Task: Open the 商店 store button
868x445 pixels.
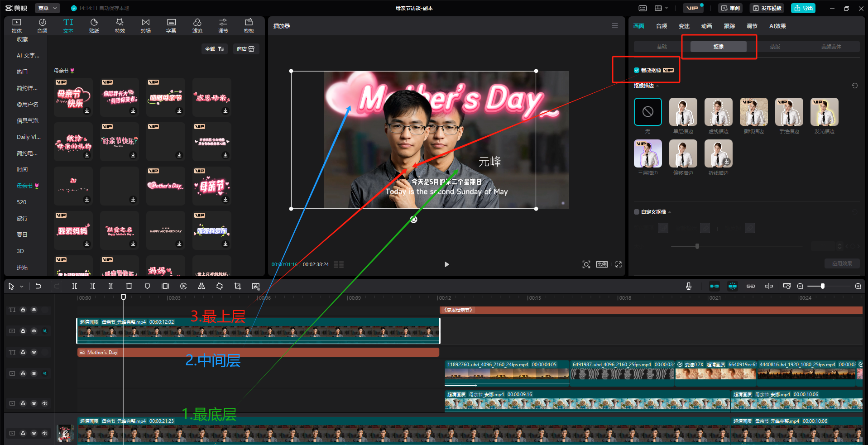Action: point(246,49)
